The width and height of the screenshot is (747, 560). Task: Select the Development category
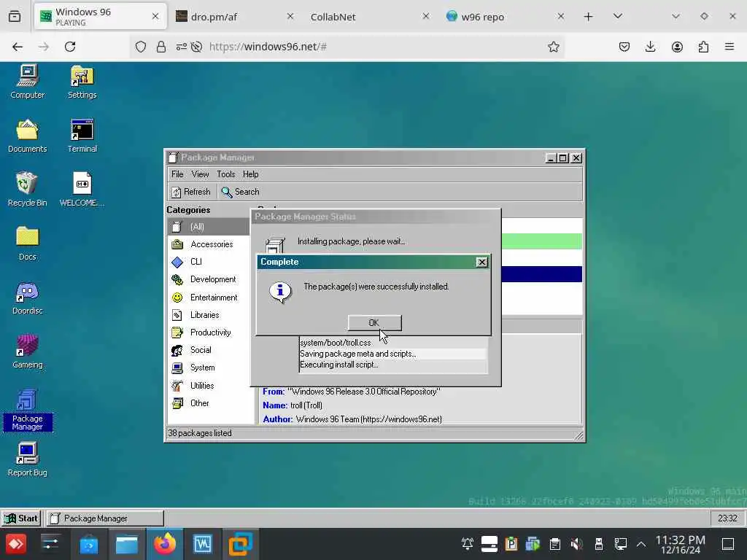tap(208, 279)
